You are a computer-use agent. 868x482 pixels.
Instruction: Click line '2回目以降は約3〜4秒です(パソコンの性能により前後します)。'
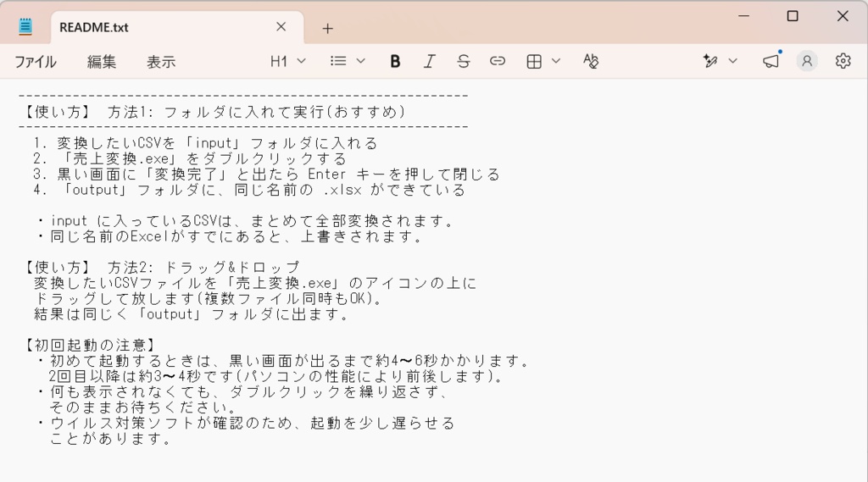[x=275, y=376]
